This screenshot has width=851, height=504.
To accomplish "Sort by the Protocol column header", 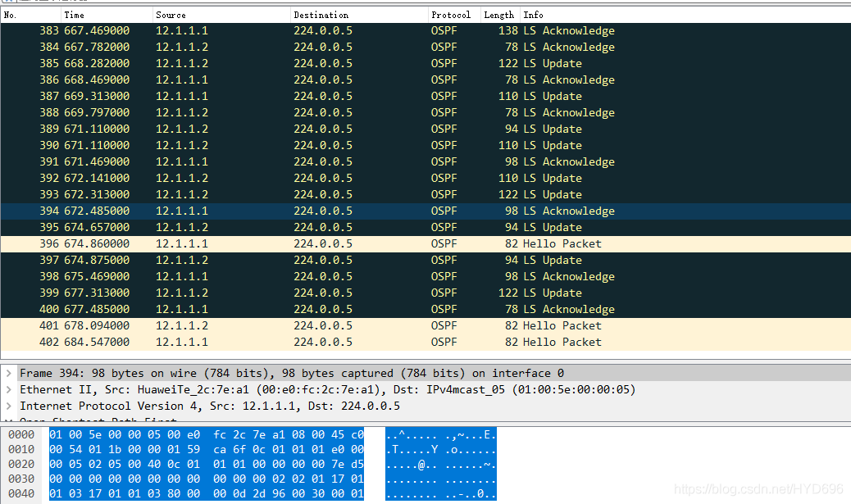I will click(454, 16).
